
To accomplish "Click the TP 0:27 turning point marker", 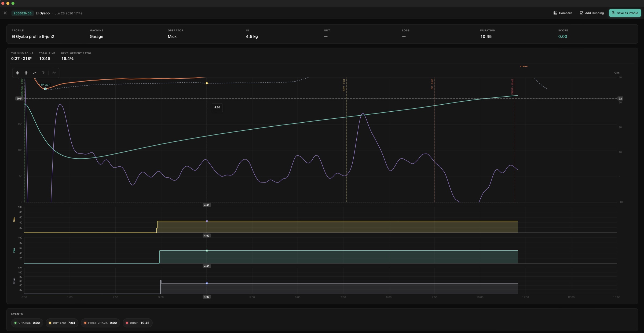I will coord(45,89).
